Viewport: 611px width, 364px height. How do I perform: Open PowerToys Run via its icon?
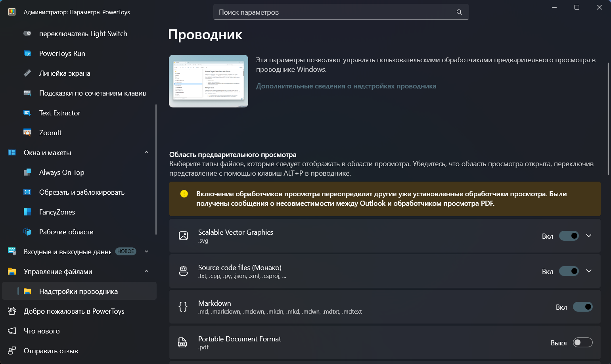27,54
